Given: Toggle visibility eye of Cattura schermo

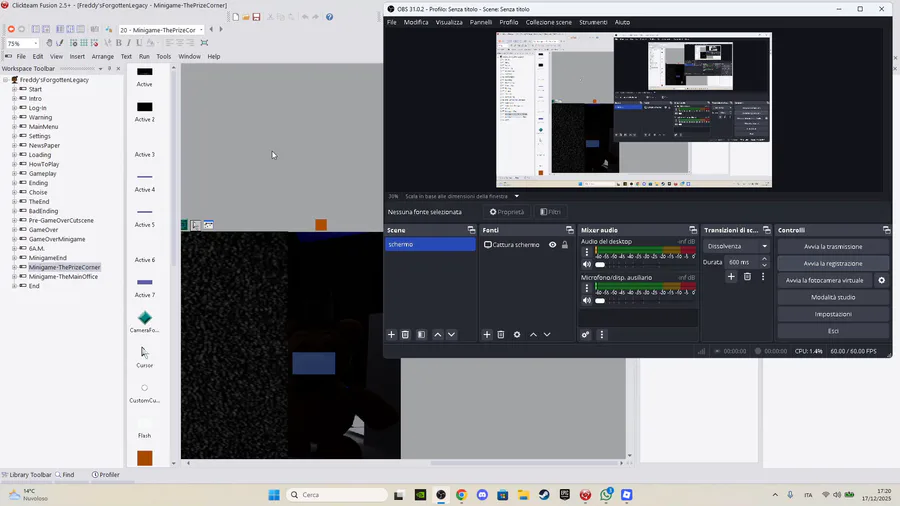Looking at the screenshot, I should pyautogui.click(x=552, y=245).
